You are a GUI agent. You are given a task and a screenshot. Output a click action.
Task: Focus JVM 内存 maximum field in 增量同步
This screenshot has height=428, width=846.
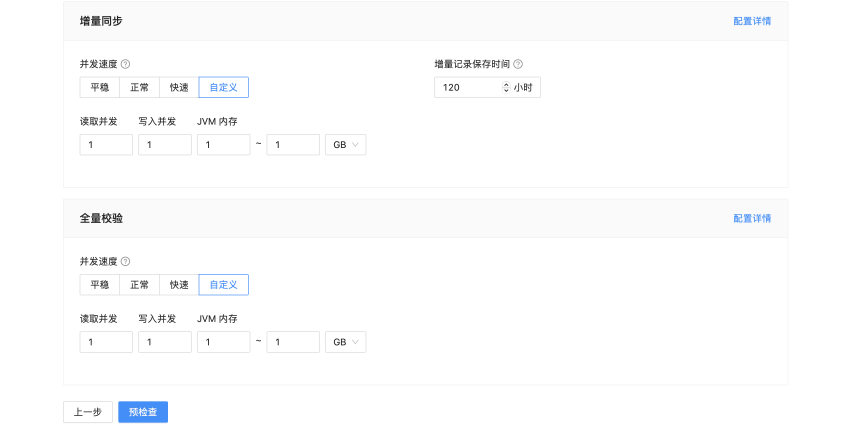point(293,145)
